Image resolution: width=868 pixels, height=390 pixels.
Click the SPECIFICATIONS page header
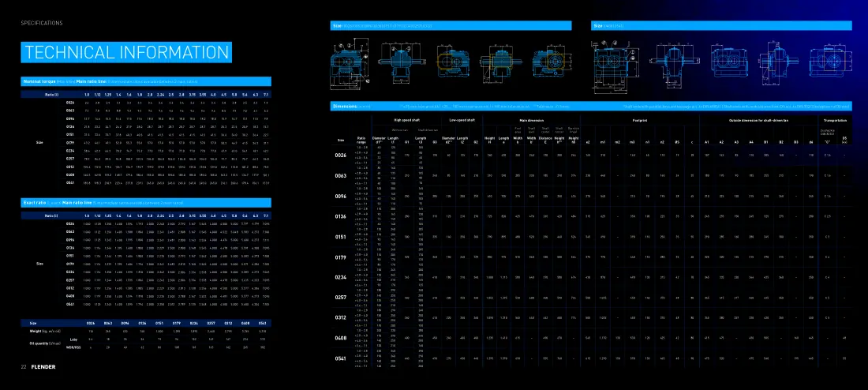(x=42, y=23)
